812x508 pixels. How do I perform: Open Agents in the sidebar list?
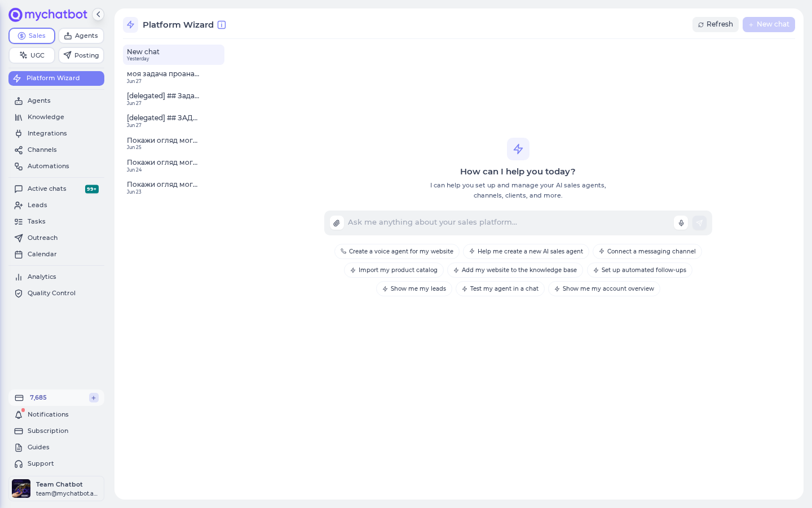click(x=56, y=100)
